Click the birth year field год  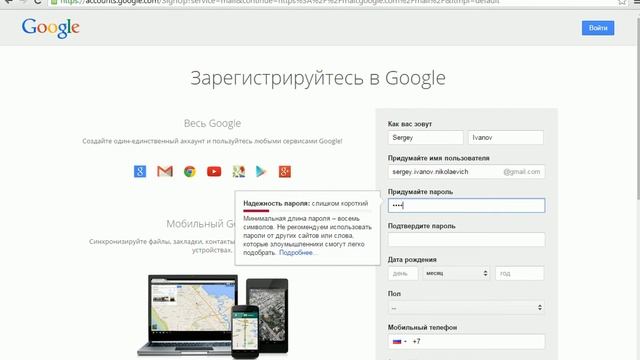520,273
